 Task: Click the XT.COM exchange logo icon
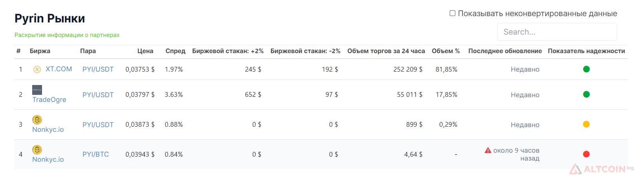tap(37, 70)
